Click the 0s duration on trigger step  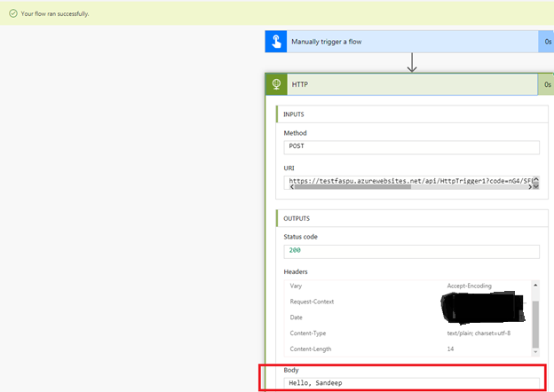[x=548, y=42]
